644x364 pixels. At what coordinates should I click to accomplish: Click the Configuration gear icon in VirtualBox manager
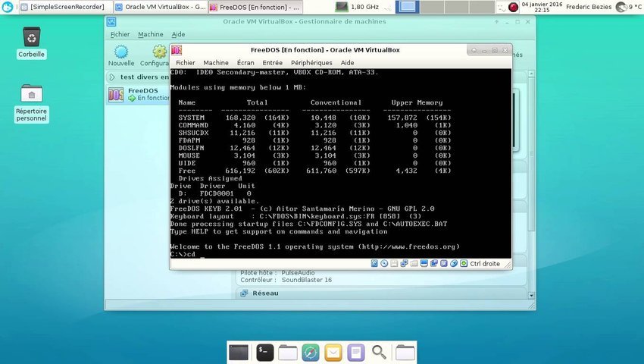tap(160, 52)
